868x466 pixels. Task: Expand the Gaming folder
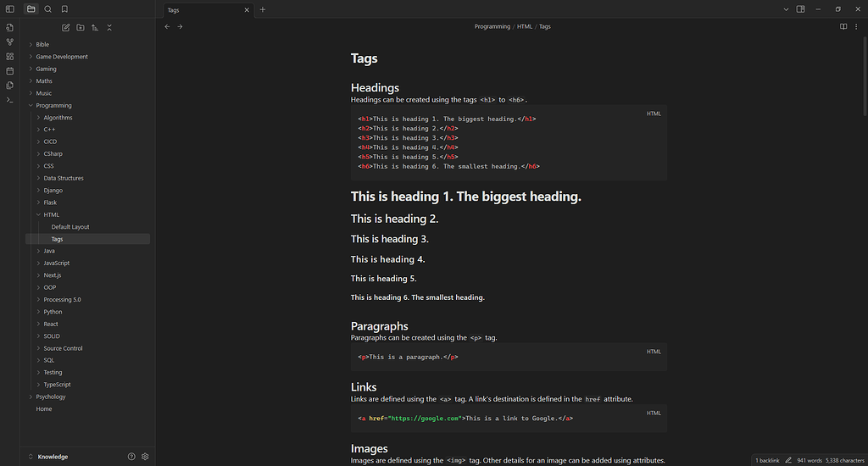click(x=87, y=69)
